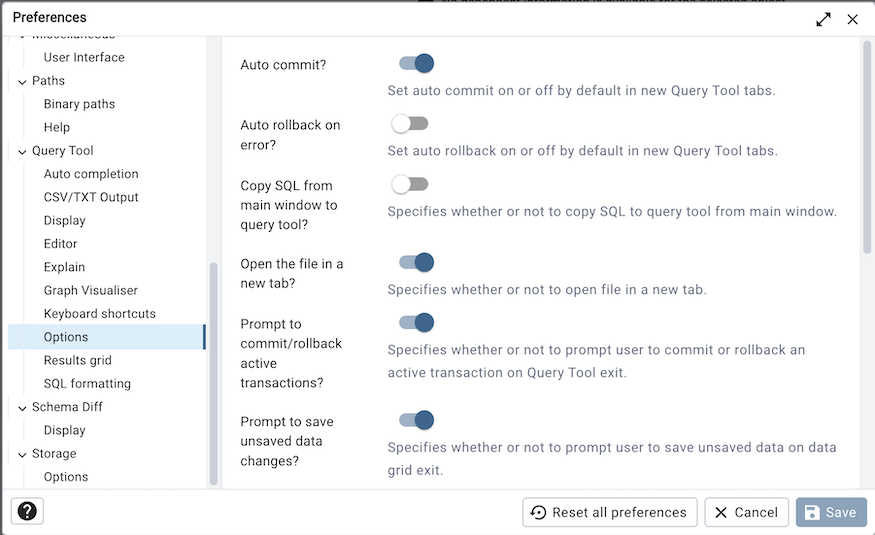875x535 pixels.
Task: Toggle Prompt to commit/rollback active transactions
Action: pyautogui.click(x=416, y=322)
